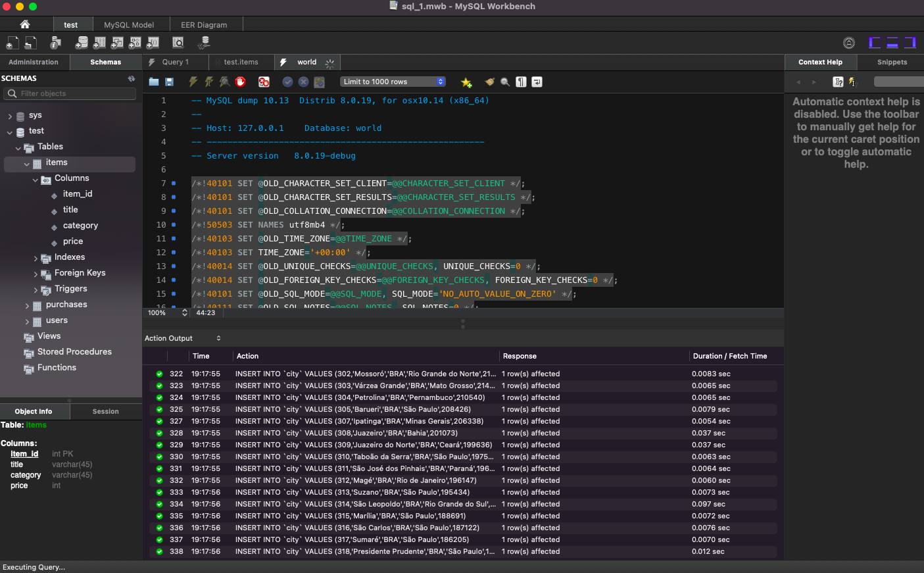Viewport: 924px width, 573px height.
Task: Open Limit to 1000 rows dropdown
Action: (393, 82)
